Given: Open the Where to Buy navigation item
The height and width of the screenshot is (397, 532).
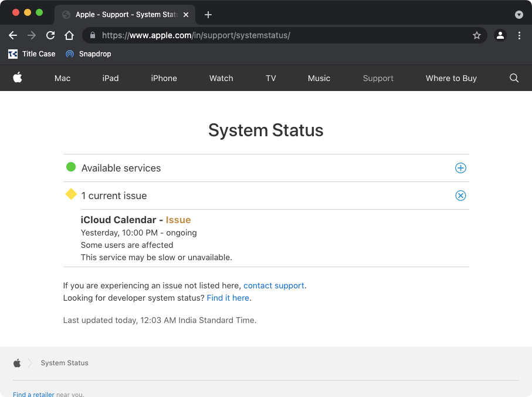Looking at the screenshot, I should (x=451, y=79).
